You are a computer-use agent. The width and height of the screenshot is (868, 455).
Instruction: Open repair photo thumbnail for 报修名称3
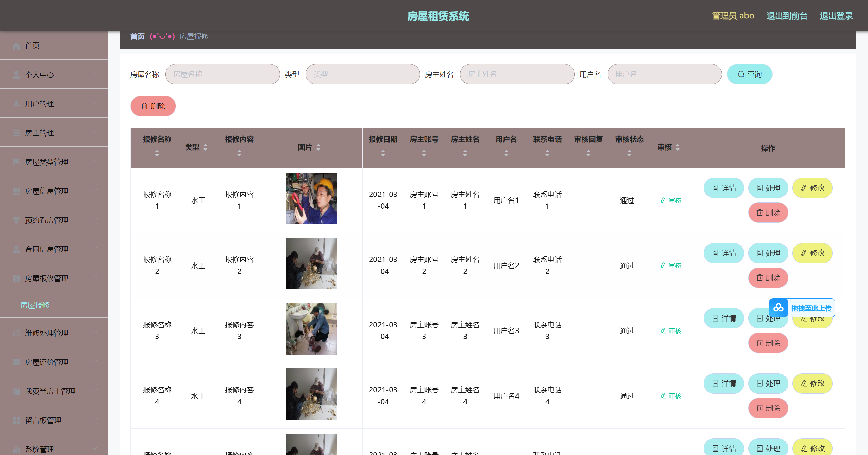tap(311, 329)
